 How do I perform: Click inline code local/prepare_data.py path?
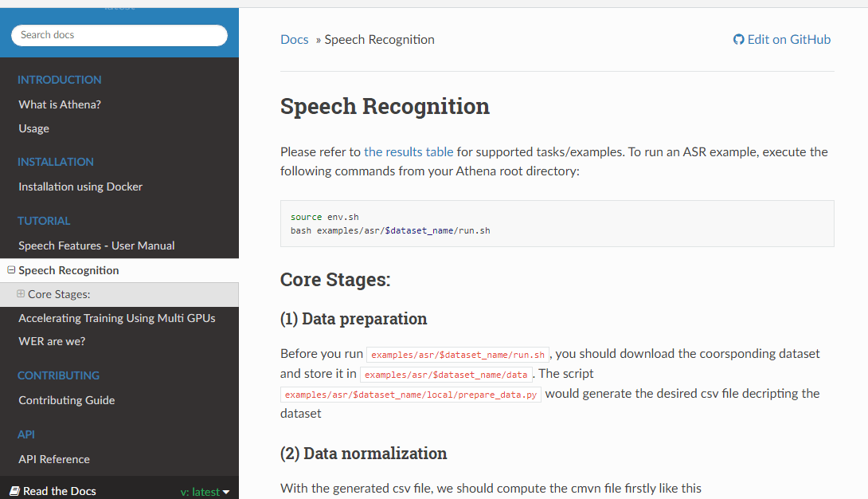point(411,395)
